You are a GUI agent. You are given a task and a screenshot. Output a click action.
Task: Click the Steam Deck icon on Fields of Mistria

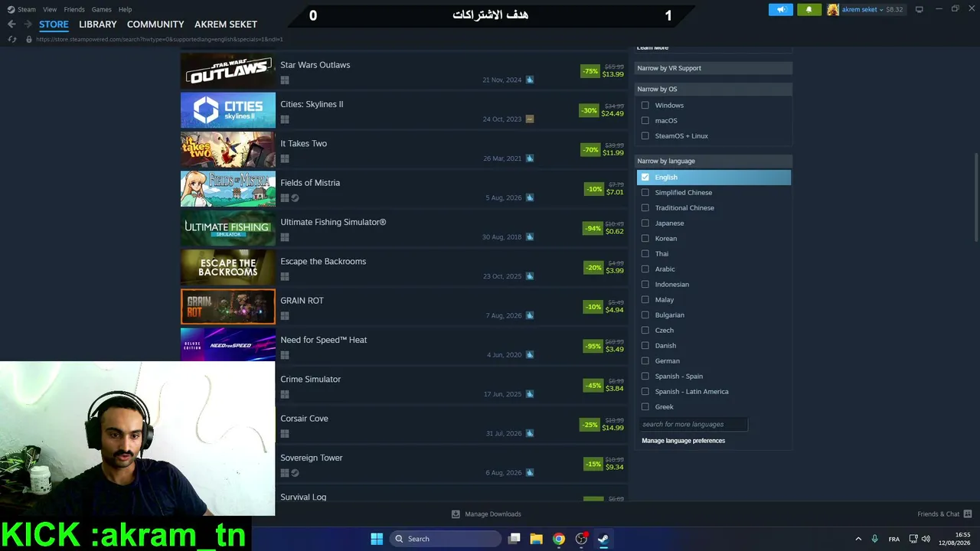pos(296,197)
